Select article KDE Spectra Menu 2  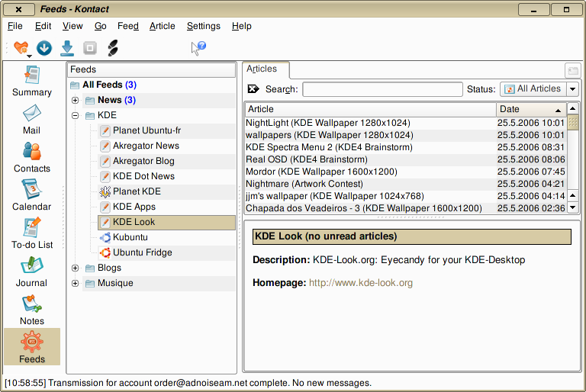(405, 147)
